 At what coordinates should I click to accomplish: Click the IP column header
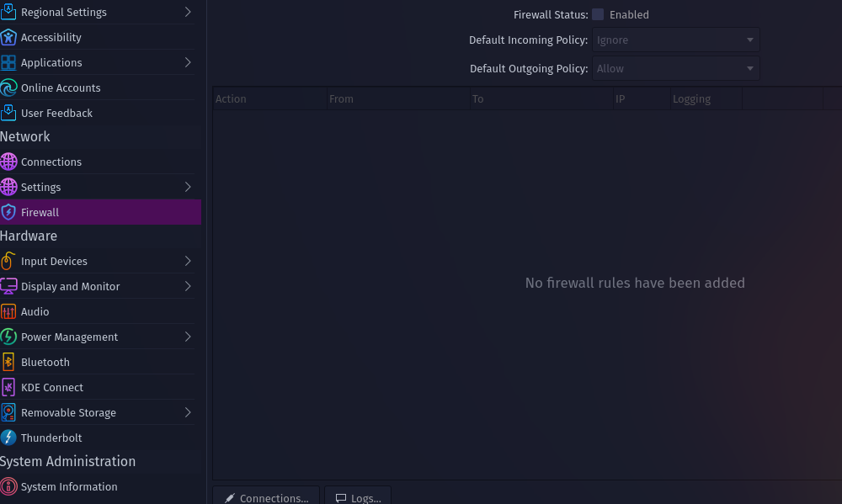click(x=642, y=98)
